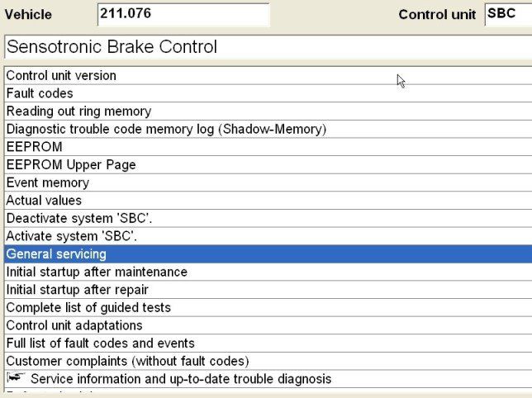Click the service information car icon
Screen dimensions: 532x398
click(x=16, y=378)
